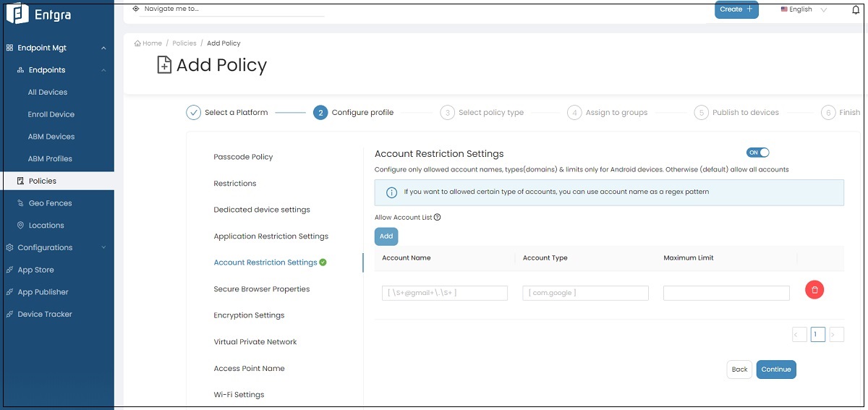The height and width of the screenshot is (410, 868).
Task: Click the Configurations gear icon
Action: (x=9, y=247)
